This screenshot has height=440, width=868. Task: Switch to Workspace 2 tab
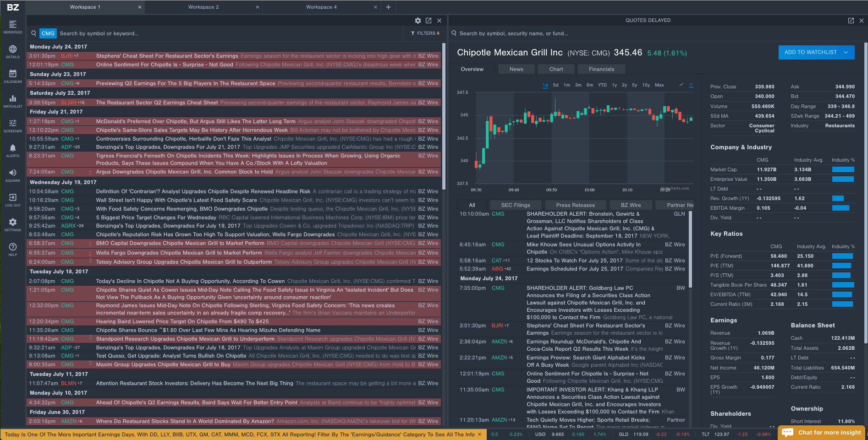pos(203,7)
